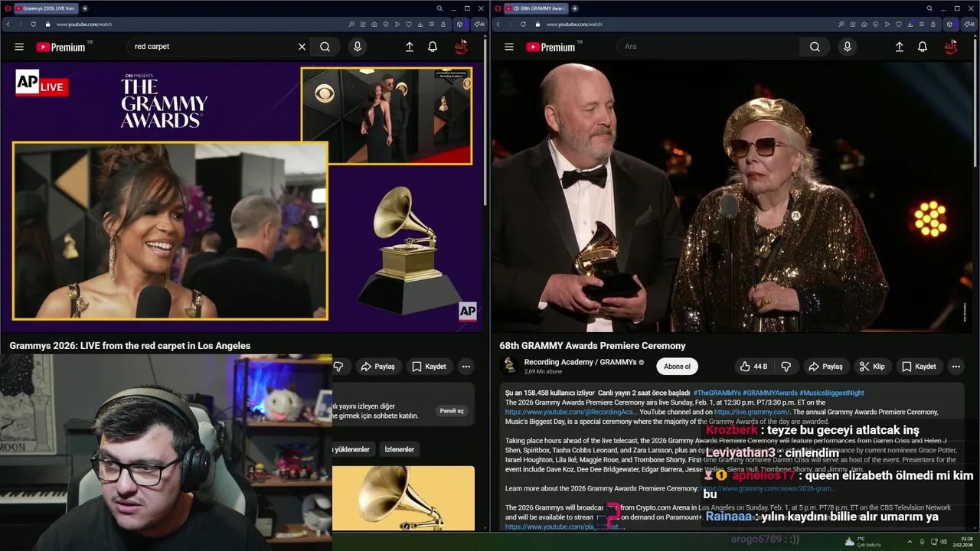Go back in left Opera window

click(x=8, y=24)
